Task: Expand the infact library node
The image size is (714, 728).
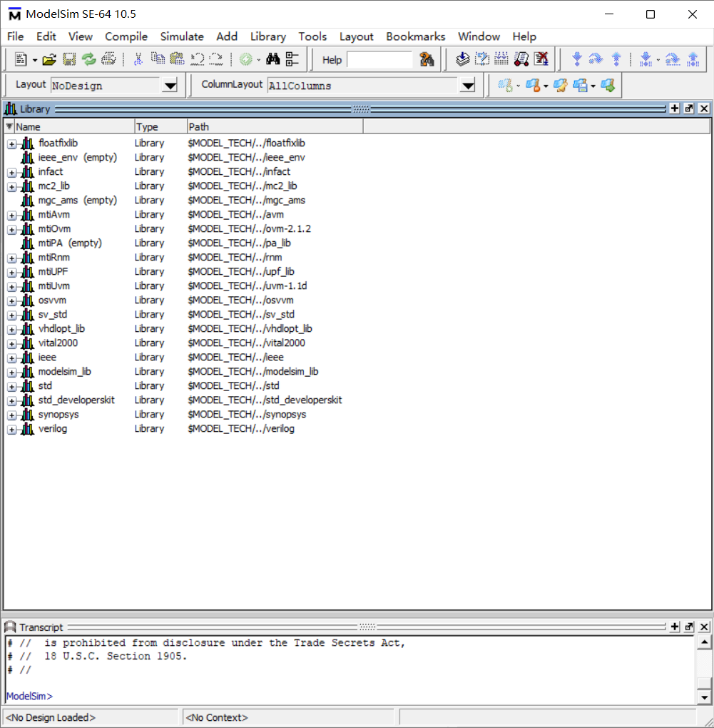Action: pos(11,173)
